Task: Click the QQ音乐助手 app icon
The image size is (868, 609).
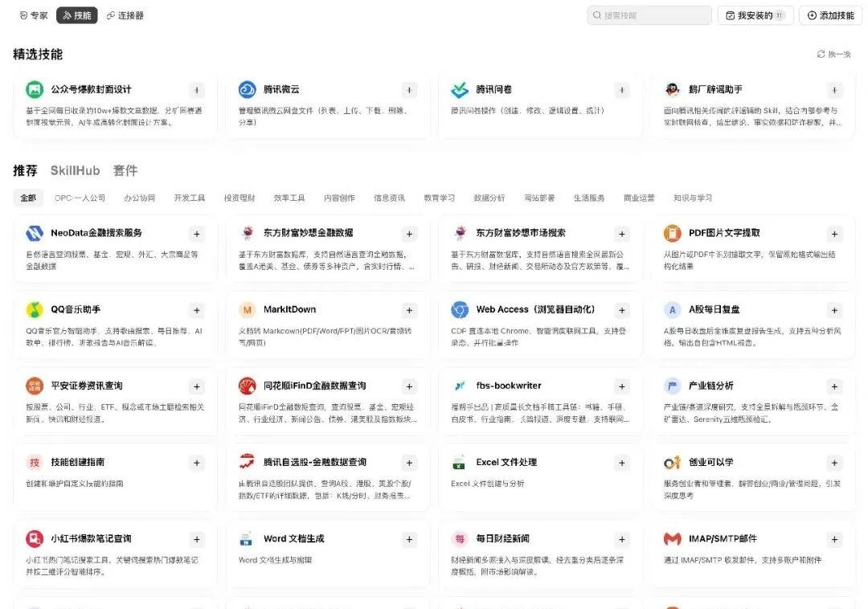Action: click(x=35, y=310)
